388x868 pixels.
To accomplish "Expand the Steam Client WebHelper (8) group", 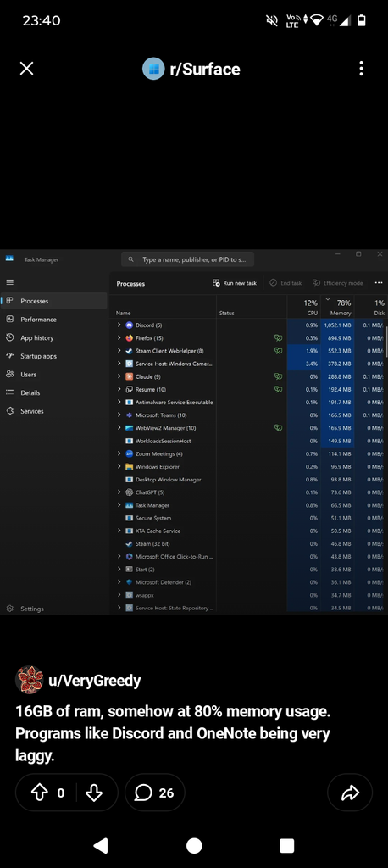I will (119, 350).
